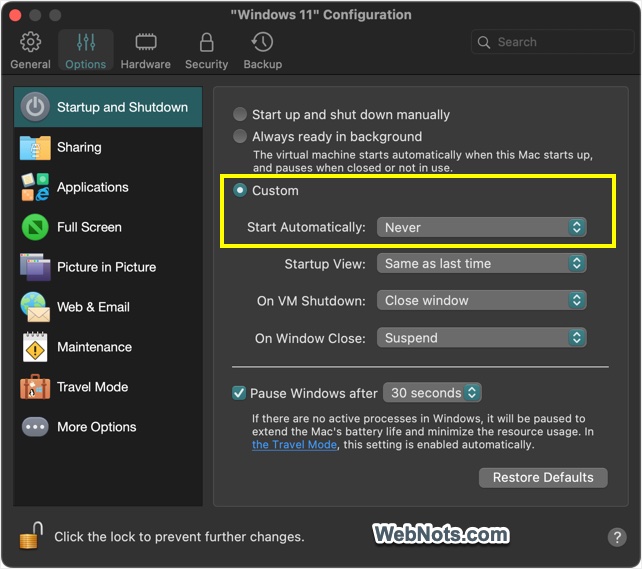
Task: Select Always ready in background option
Action: tap(240, 136)
